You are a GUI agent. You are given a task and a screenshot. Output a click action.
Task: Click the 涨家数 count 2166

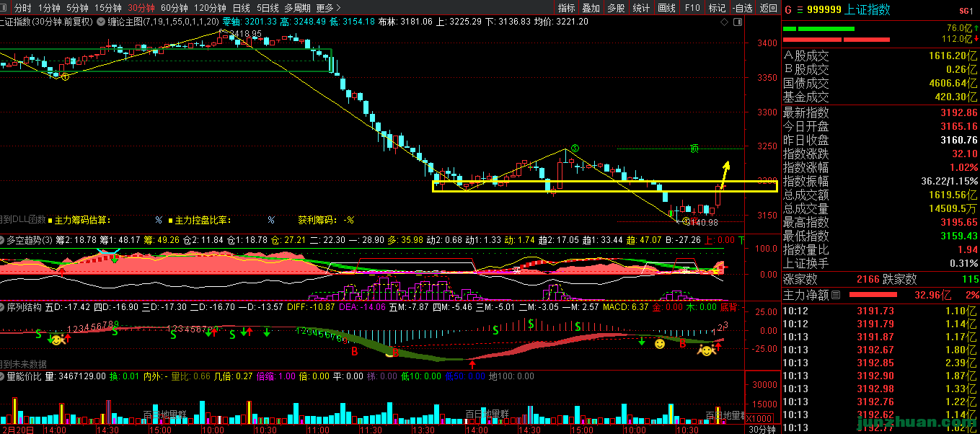[868, 279]
